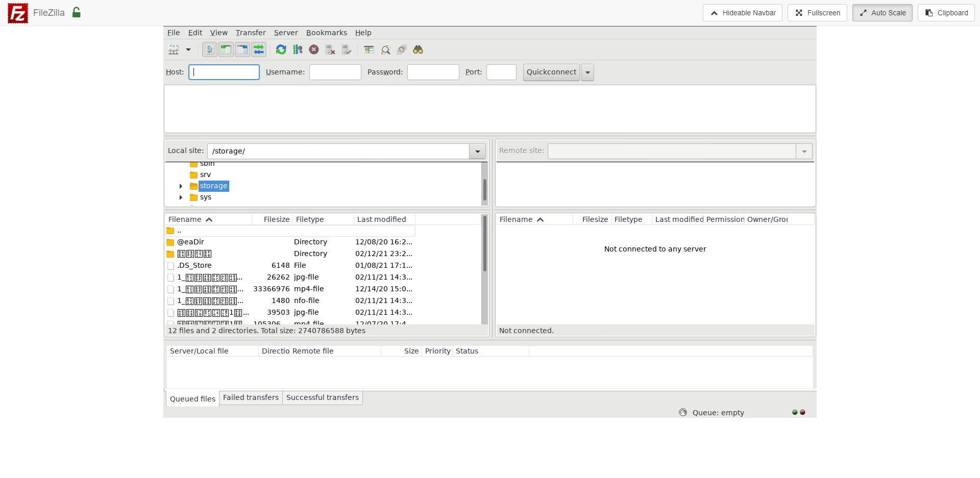
Task: Open the Quickconnect history dropdown
Action: click(x=587, y=72)
